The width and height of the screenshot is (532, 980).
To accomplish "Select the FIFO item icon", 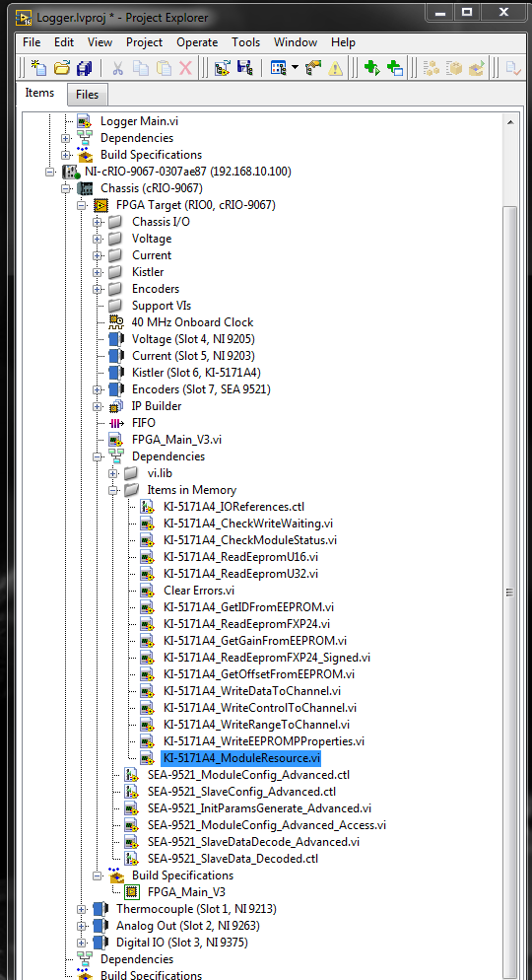I will [115, 423].
